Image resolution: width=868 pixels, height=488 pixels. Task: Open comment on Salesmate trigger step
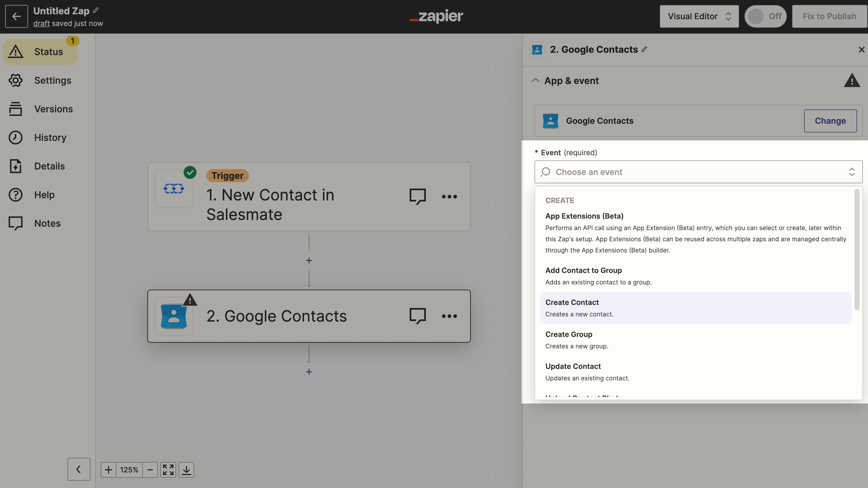418,196
